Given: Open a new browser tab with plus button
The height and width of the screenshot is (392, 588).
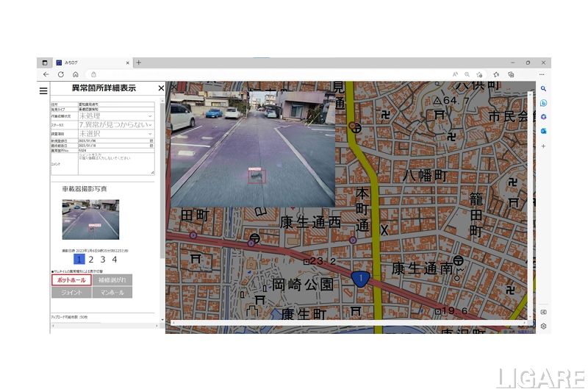Looking at the screenshot, I should [139, 63].
